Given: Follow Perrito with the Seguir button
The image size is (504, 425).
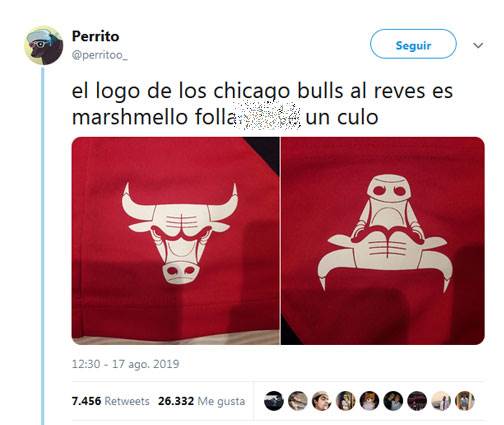Looking at the screenshot, I should [x=413, y=44].
